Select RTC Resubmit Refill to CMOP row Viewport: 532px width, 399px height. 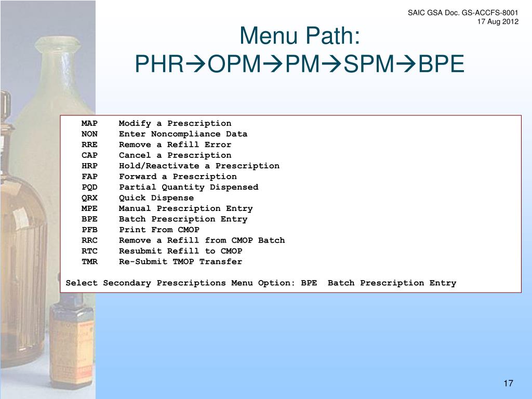(x=162, y=251)
